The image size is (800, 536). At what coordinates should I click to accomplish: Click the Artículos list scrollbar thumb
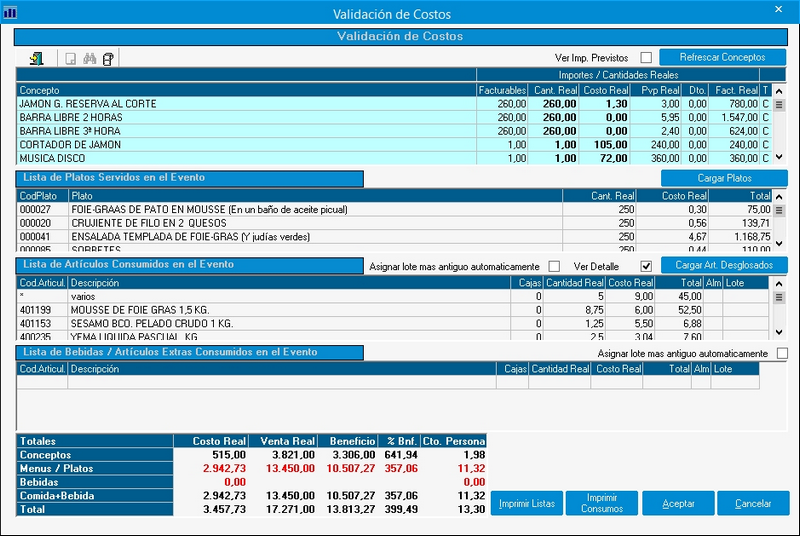(x=779, y=297)
